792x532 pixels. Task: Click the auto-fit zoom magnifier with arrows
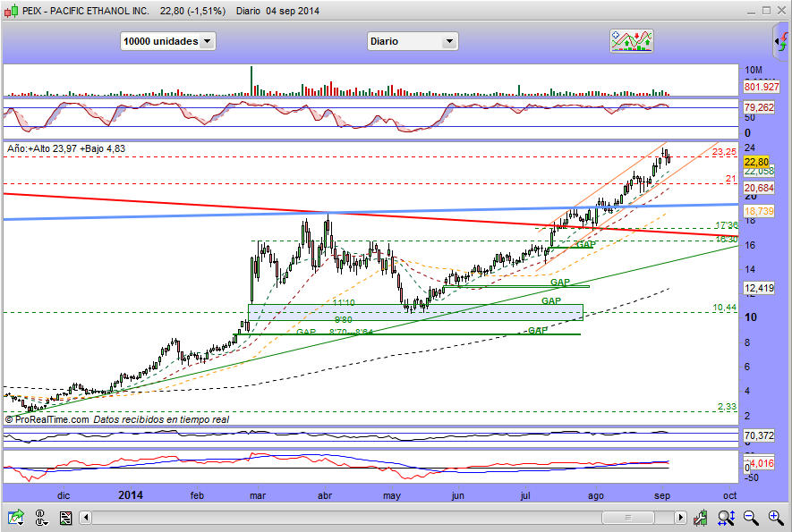pos(726,518)
